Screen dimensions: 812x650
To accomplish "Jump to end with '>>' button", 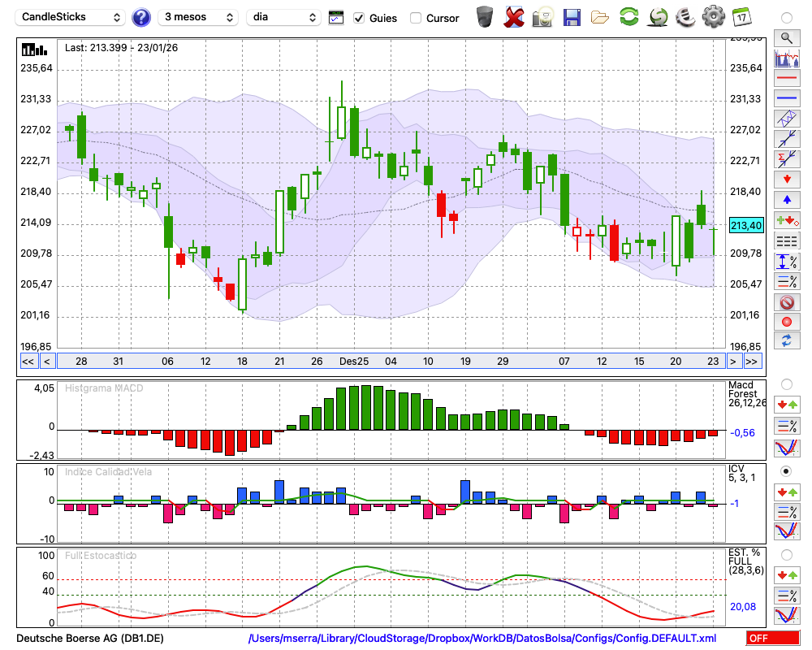I will [x=752, y=362].
